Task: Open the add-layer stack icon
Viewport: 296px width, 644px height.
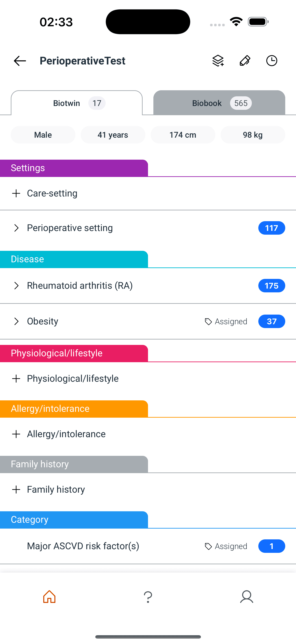Action: point(218,60)
